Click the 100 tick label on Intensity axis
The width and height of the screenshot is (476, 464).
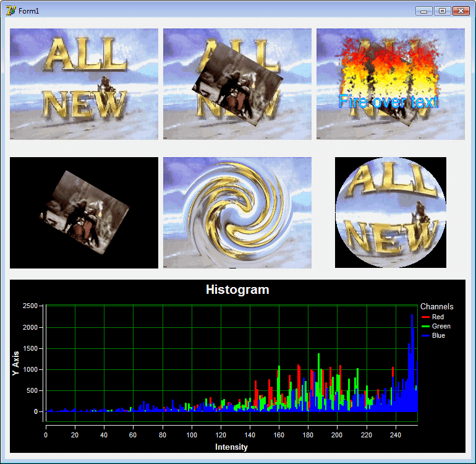pyautogui.click(x=192, y=435)
